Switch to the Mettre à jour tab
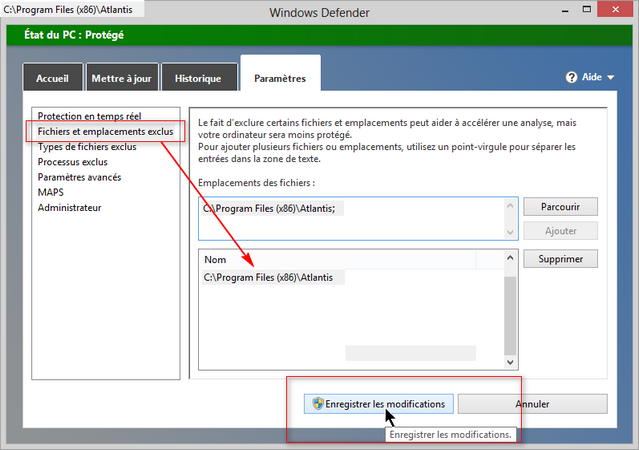The height and width of the screenshot is (450, 639). click(123, 78)
